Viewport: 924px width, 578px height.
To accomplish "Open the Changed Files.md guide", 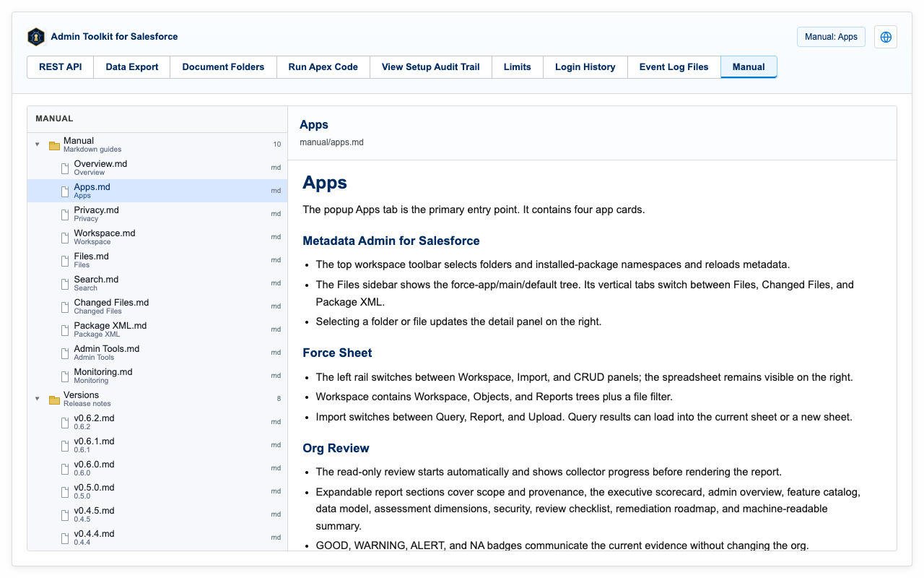I will tap(157, 306).
